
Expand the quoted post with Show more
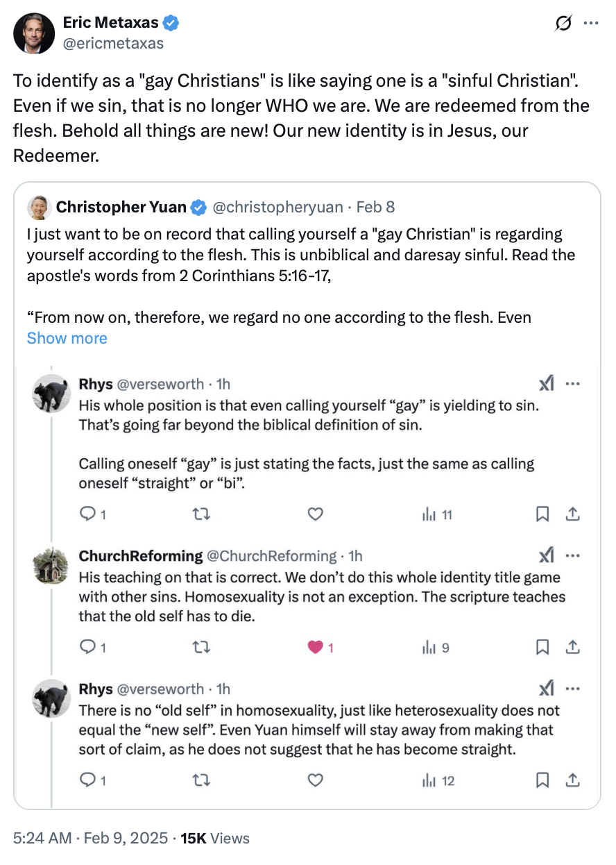(67, 338)
